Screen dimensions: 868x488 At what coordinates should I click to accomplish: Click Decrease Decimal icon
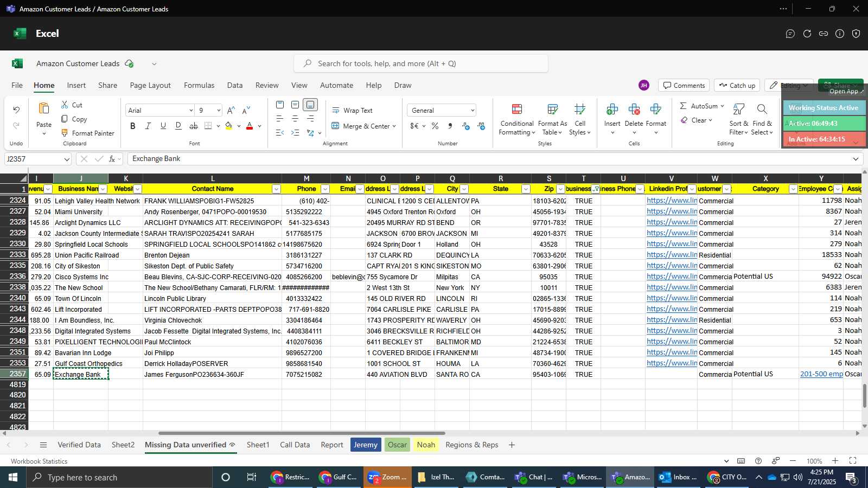(481, 126)
